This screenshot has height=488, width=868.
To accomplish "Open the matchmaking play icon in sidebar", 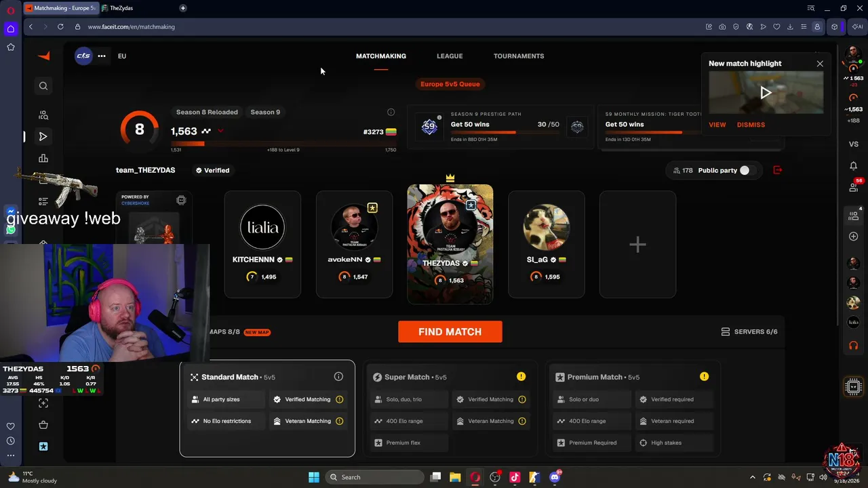I will click(x=43, y=137).
